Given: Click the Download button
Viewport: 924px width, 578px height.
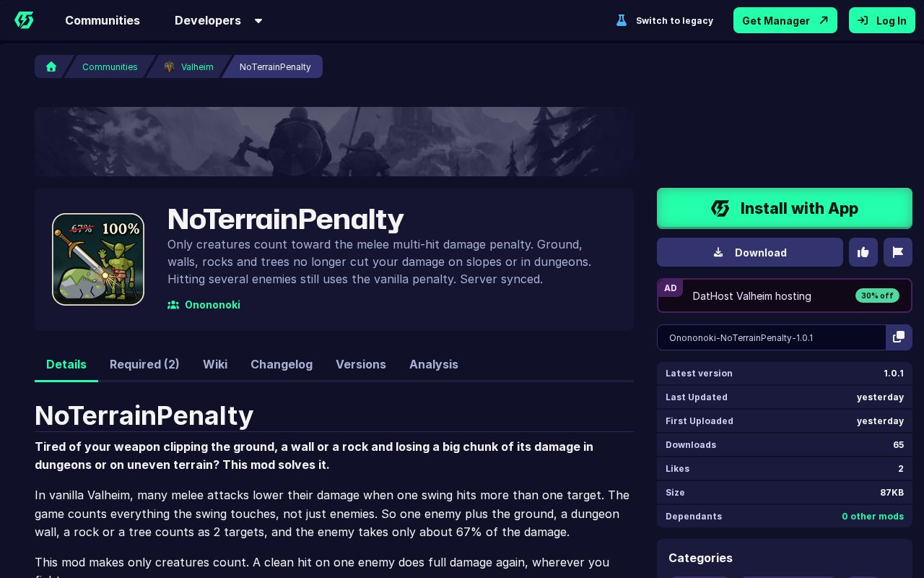Looking at the screenshot, I should [750, 252].
